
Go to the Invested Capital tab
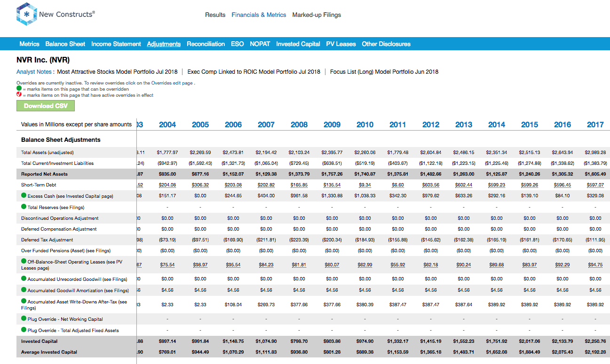[x=298, y=44]
